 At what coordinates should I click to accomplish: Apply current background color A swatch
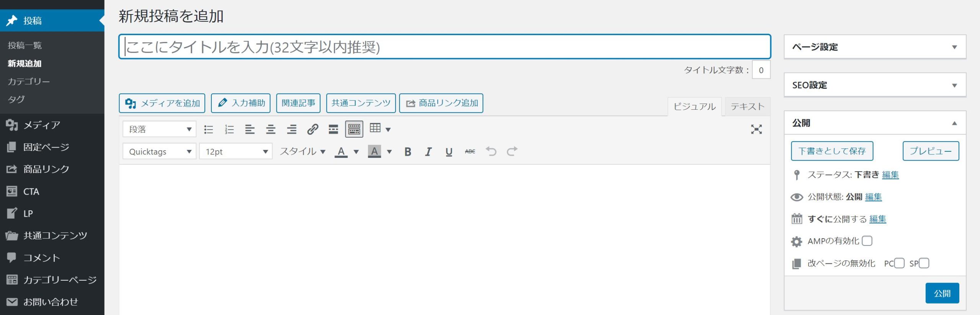pos(374,152)
